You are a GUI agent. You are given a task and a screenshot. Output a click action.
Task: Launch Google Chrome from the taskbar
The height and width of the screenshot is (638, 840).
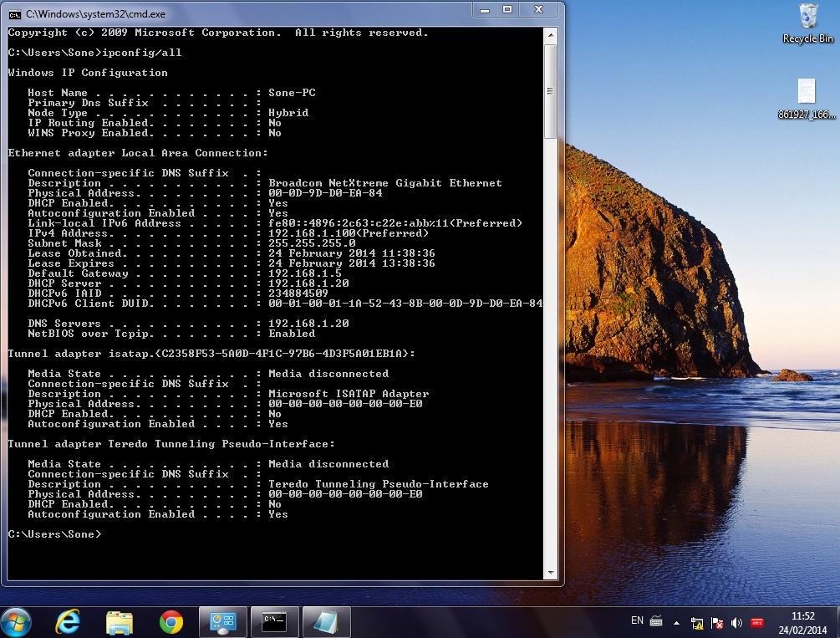tap(171, 621)
